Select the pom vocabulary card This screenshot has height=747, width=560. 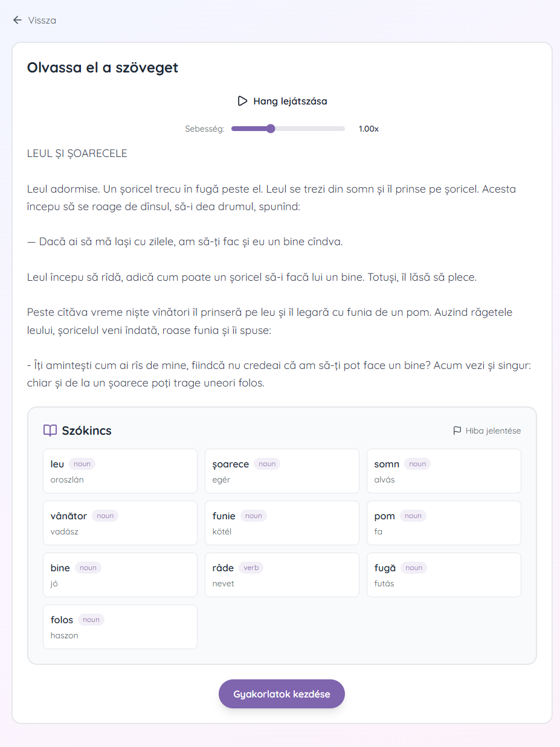[444, 523]
